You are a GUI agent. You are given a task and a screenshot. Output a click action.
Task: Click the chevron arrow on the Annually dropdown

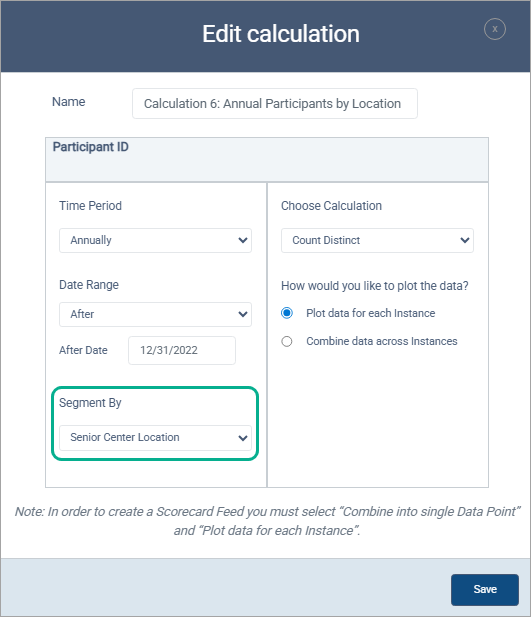tap(243, 240)
